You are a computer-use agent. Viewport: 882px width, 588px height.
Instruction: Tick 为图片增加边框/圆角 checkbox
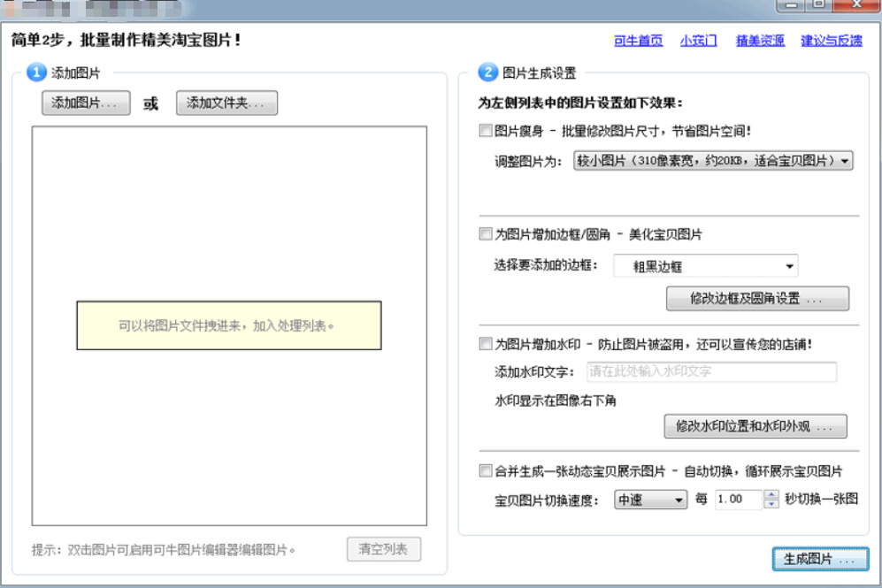point(486,233)
